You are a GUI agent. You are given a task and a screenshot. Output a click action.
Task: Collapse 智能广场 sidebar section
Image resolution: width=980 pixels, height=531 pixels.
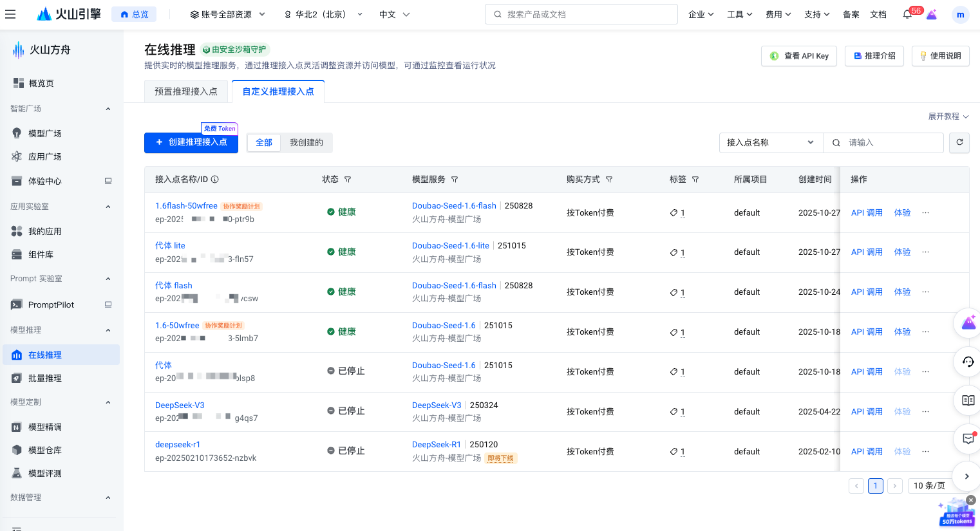tap(108, 109)
